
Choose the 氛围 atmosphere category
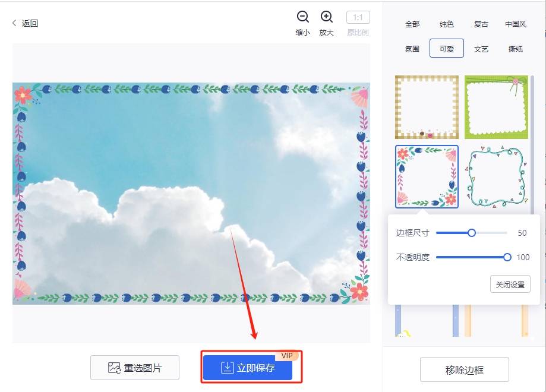pos(412,48)
